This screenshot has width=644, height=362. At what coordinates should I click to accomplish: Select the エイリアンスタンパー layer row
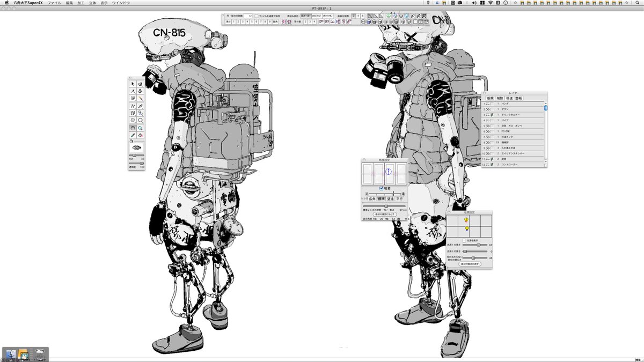click(x=513, y=154)
